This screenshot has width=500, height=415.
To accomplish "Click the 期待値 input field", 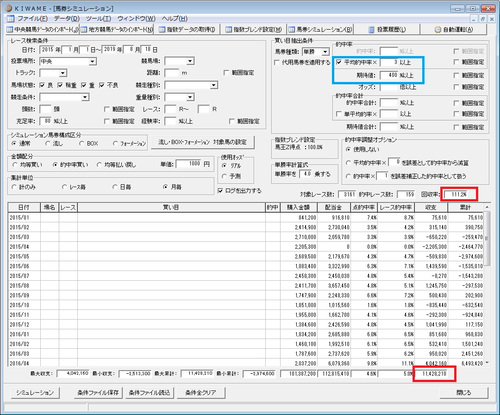I will click(389, 75).
